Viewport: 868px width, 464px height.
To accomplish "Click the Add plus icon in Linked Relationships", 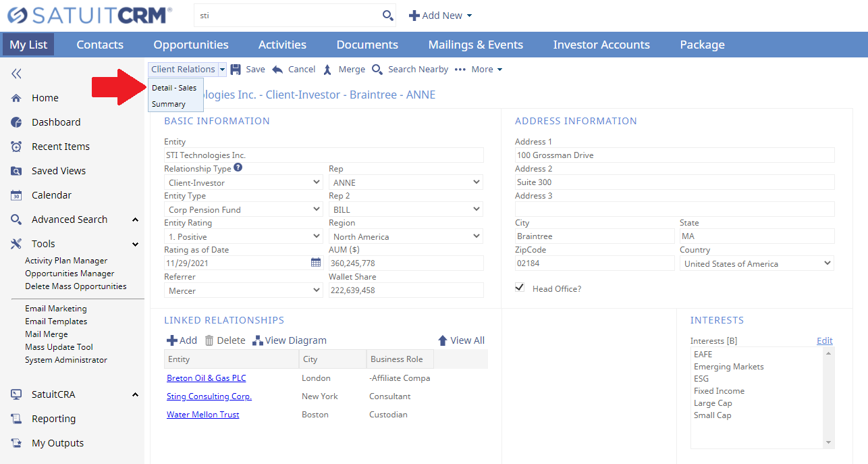I will click(172, 340).
